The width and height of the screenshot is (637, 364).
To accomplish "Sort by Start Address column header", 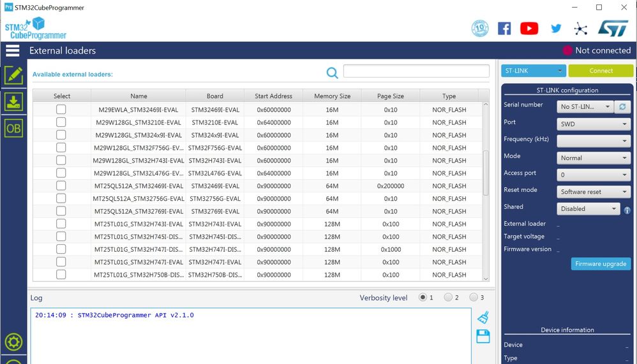I will coord(273,96).
